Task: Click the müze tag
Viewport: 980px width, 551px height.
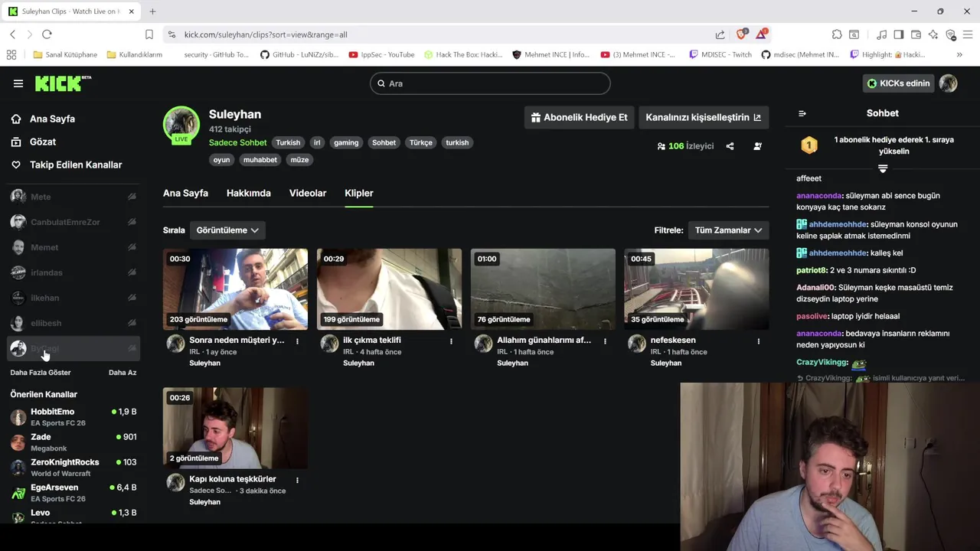Action: 299,160
